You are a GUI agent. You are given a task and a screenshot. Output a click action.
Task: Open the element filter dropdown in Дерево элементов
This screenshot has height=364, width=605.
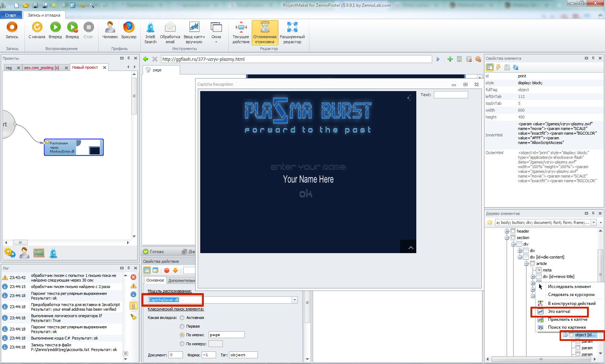(x=594, y=223)
